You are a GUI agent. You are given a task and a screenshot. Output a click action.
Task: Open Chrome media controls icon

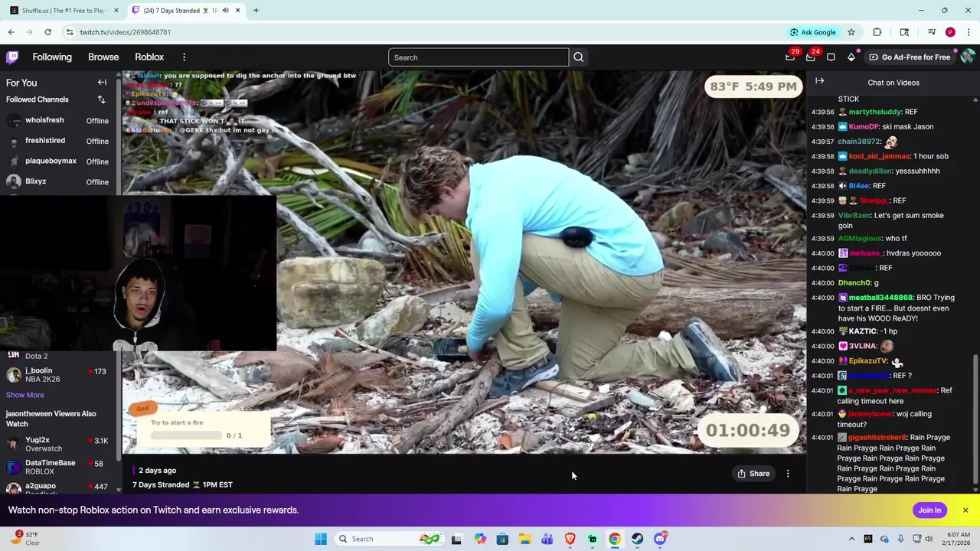point(932,32)
